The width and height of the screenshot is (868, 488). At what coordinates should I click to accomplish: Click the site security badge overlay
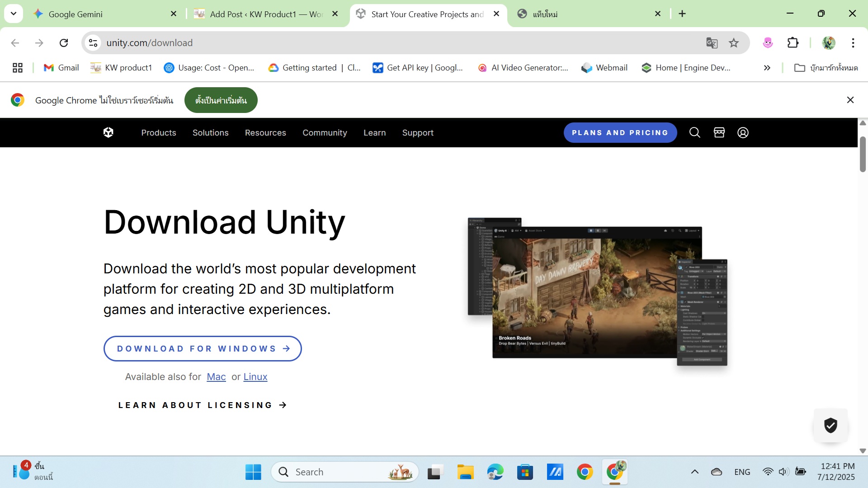[x=830, y=425]
